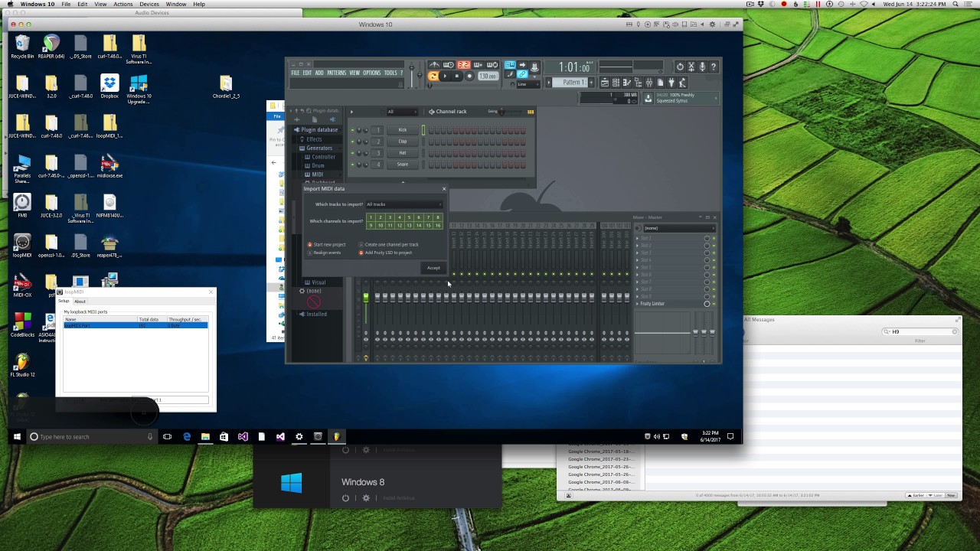Open the mixer view icon in toolbar
Screen dimensions: 980x551
tap(649, 82)
